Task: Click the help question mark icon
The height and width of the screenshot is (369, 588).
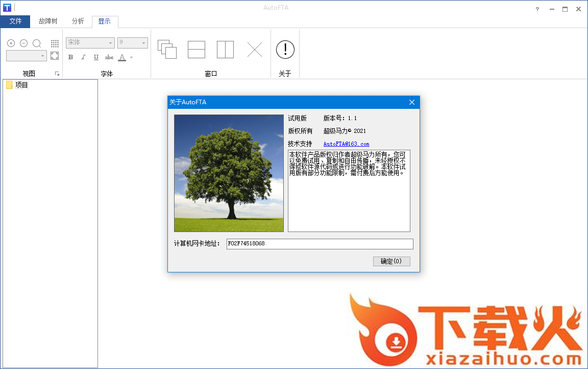Action: point(537,9)
